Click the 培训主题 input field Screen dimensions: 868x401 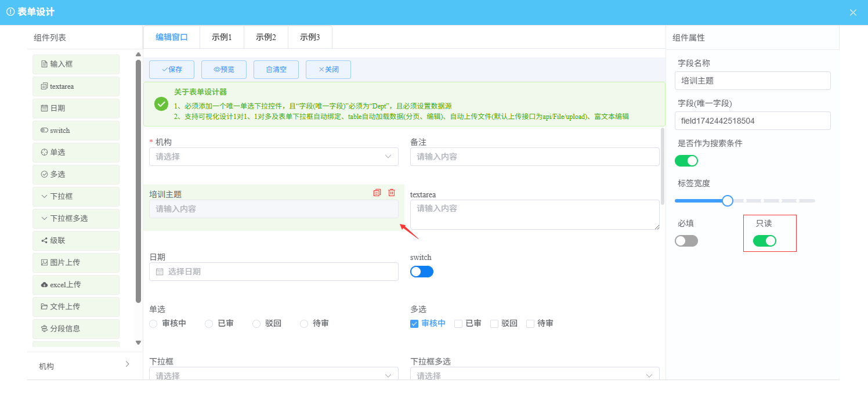point(274,209)
